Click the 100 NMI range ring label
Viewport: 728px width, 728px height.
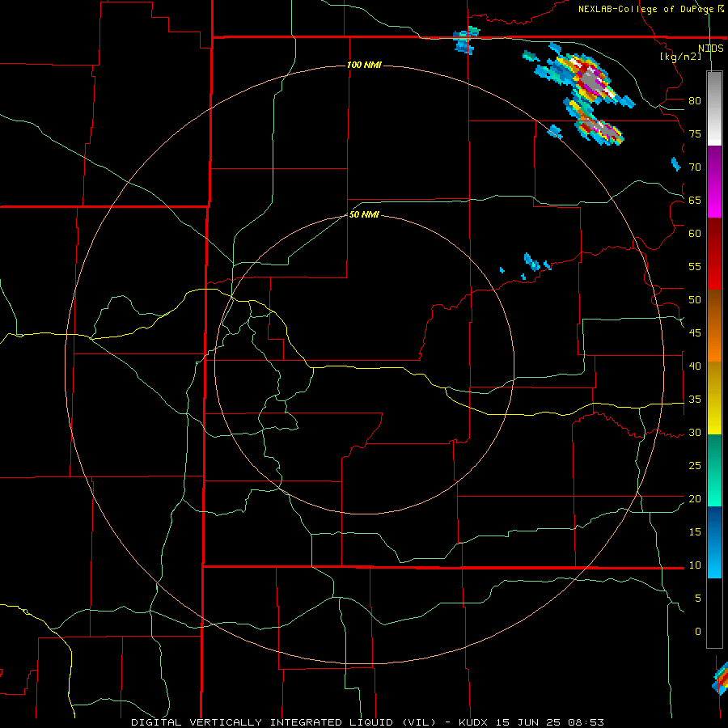click(364, 65)
